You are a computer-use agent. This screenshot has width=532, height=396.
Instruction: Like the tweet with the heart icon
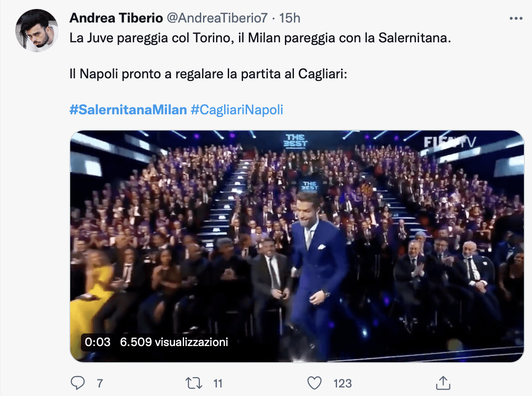coord(314,383)
